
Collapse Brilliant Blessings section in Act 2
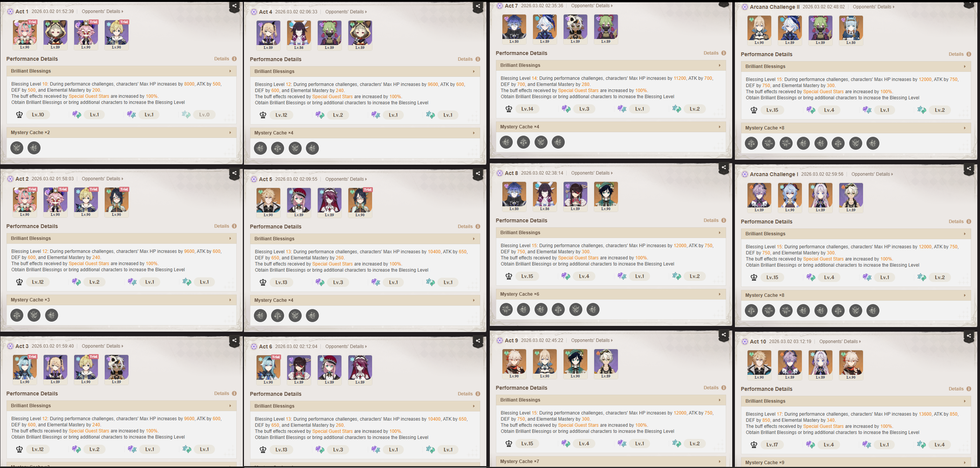[x=122, y=238]
